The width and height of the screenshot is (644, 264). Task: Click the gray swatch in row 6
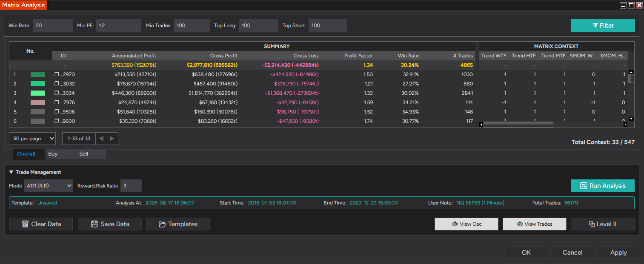pyautogui.click(x=38, y=121)
